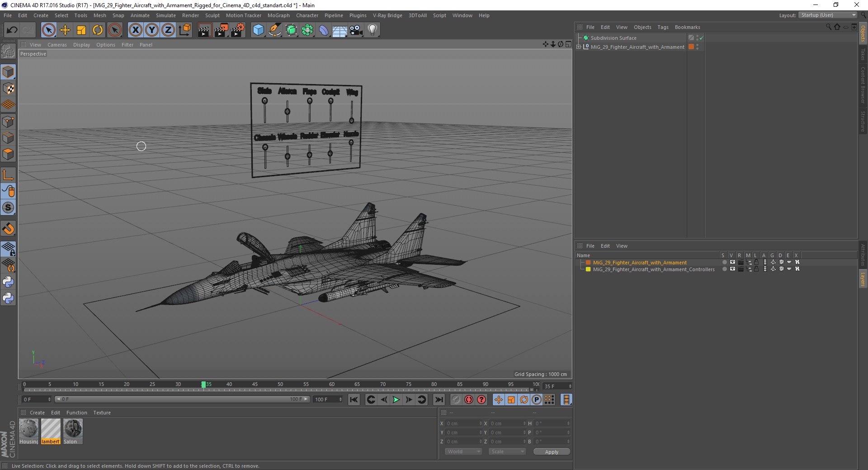This screenshot has height=470, width=868.
Task: Click yellow Controllers layer color swatch
Action: [588, 269]
